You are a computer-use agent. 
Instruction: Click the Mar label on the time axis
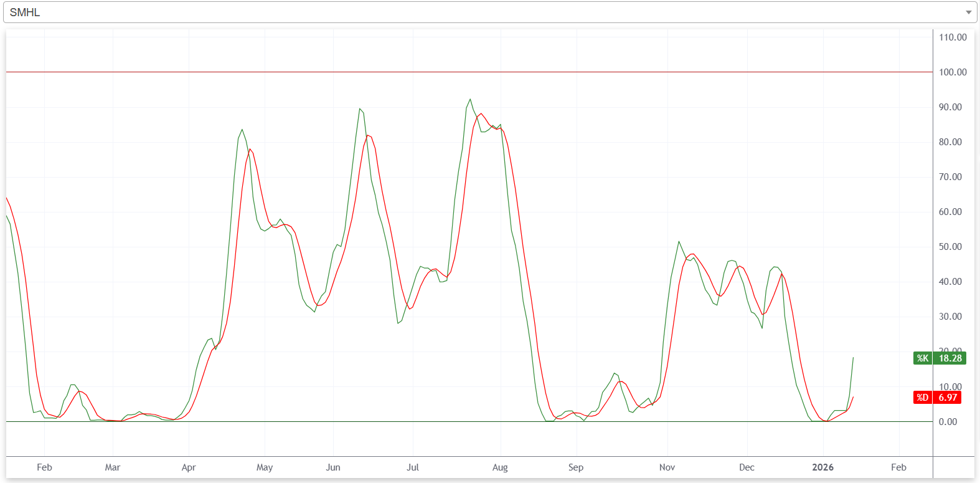(x=113, y=467)
